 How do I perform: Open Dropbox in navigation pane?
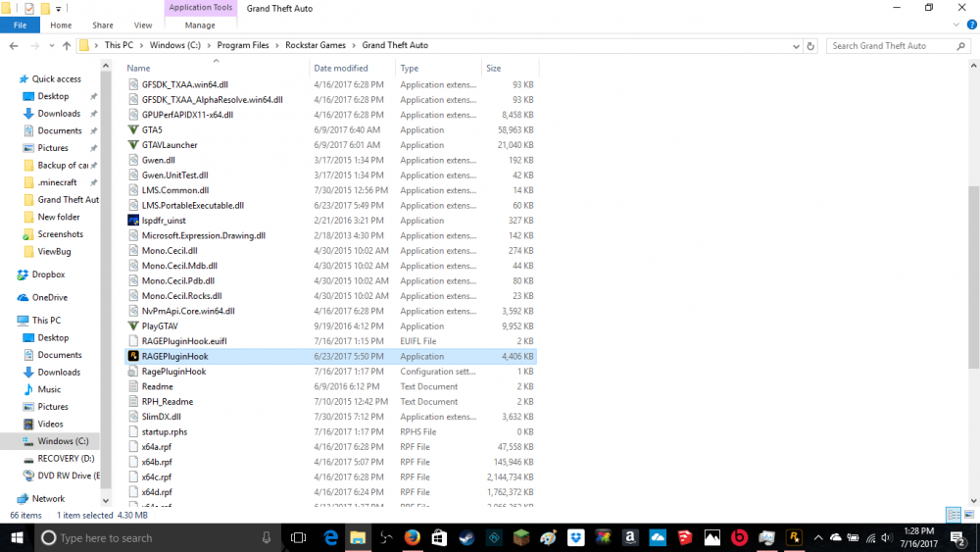click(x=48, y=275)
